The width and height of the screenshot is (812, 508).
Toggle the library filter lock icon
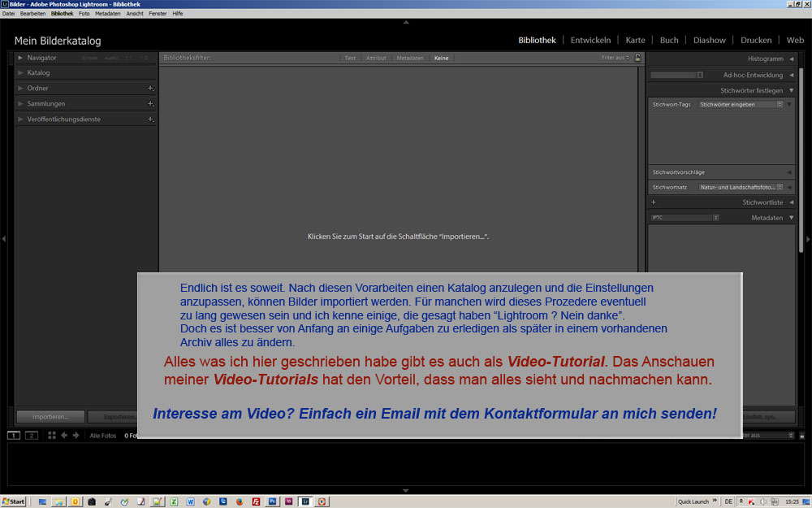tap(638, 58)
